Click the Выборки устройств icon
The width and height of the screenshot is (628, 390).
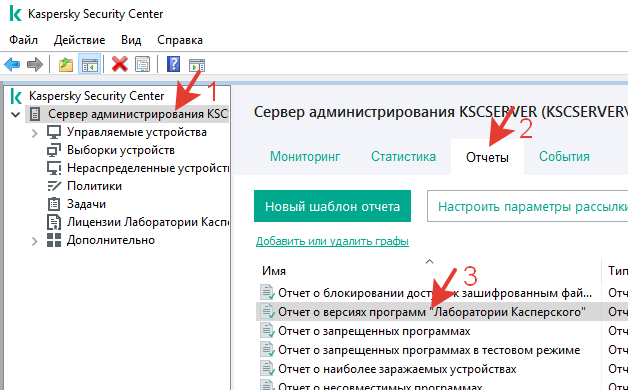point(54,150)
